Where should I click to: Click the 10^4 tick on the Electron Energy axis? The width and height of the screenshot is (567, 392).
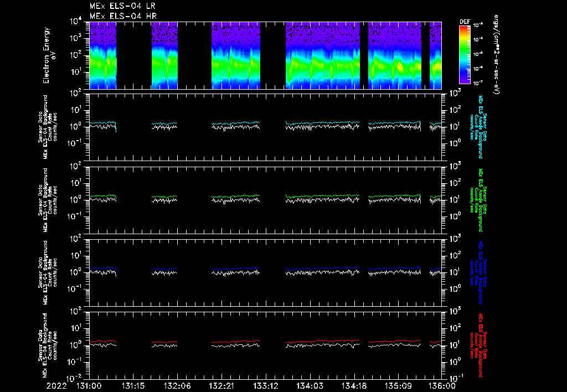(x=76, y=22)
